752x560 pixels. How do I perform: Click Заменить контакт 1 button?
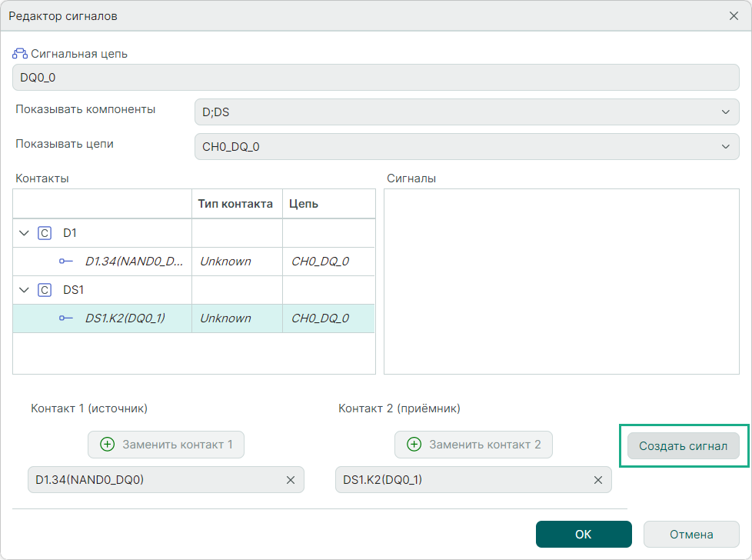[166, 445]
